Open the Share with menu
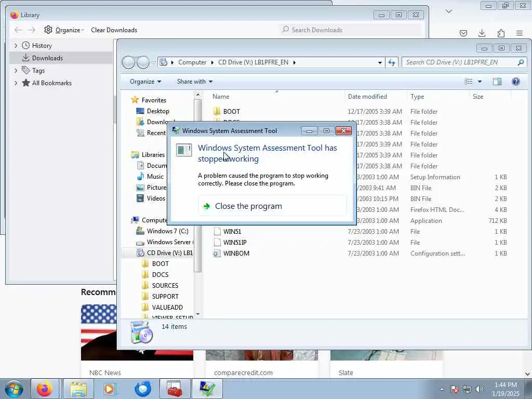This screenshot has height=399, width=532. (x=195, y=82)
